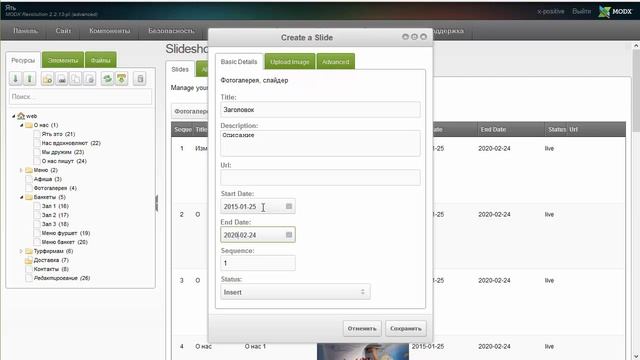Screen dimensions: 640x360
Task: Open the Файлы tab
Action: click(100, 60)
